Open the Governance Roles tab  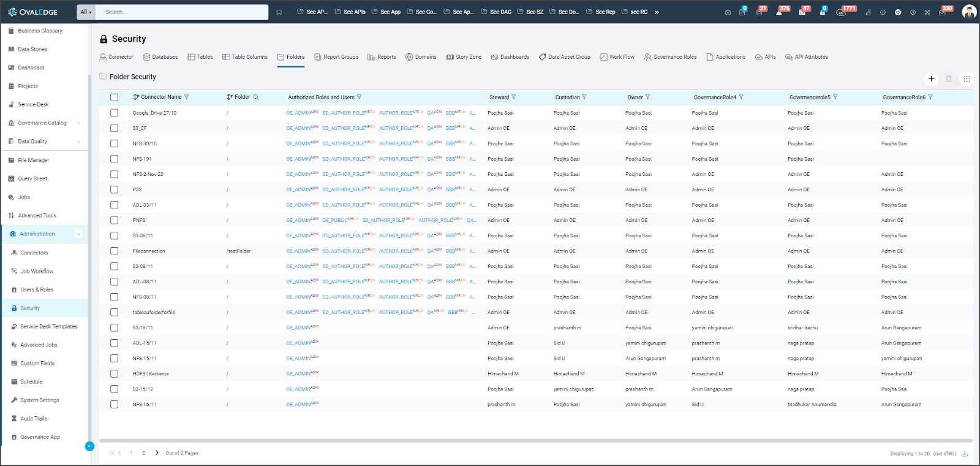coord(670,57)
